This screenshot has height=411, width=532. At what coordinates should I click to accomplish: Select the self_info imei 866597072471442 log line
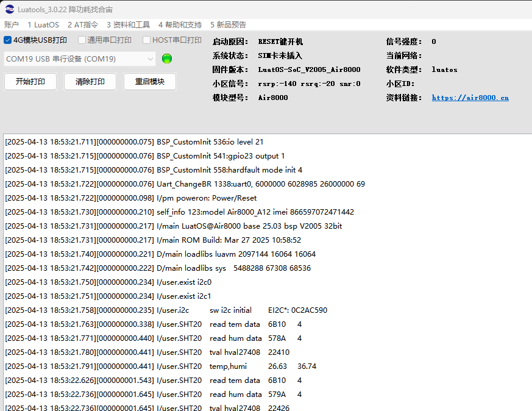point(180,212)
